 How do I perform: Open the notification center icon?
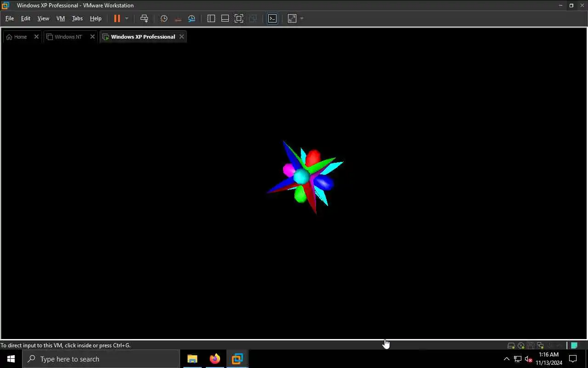tap(573, 359)
